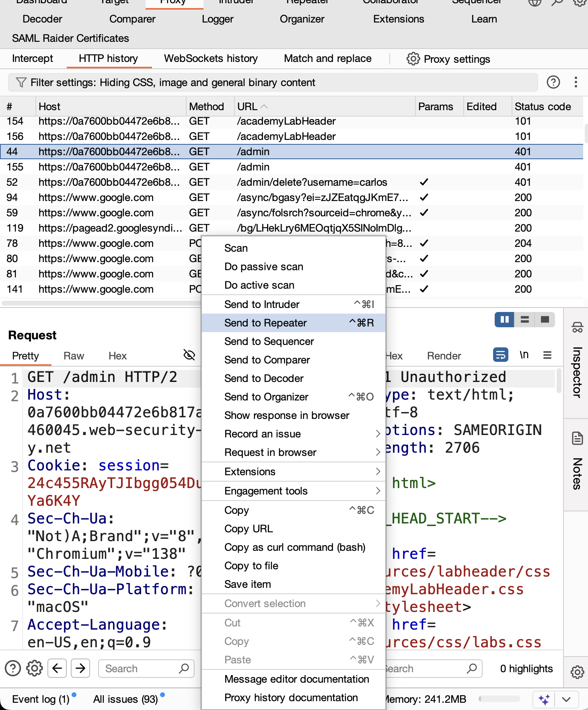Image resolution: width=588 pixels, height=710 pixels.
Task: Open the Proxy settings gear
Action: (413, 59)
